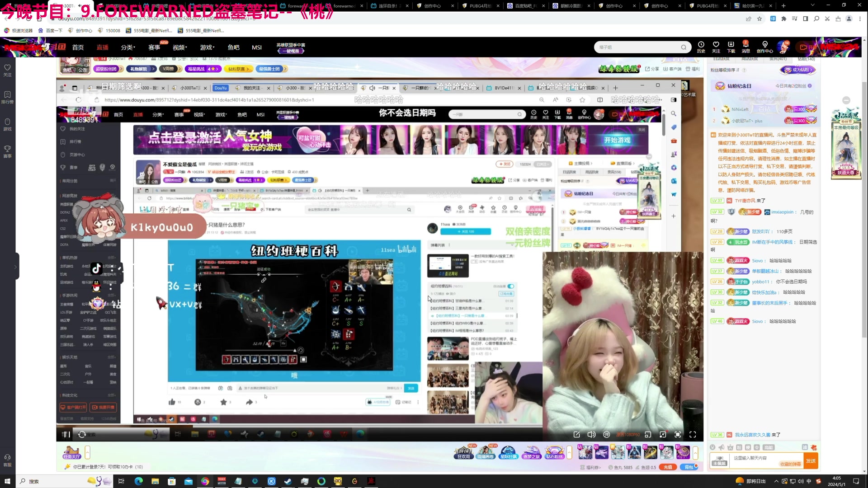Image resolution: width=868 pixels, height=488 pixels.
Task: Toggle web page fullscreen mode
Action: (678, 434)
